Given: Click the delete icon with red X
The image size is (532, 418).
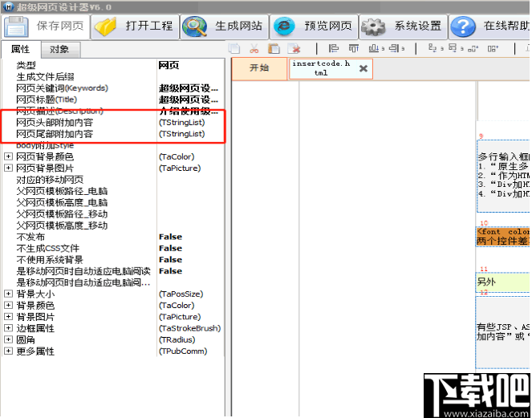Looking at the screenshot, I should click(294, 48).
